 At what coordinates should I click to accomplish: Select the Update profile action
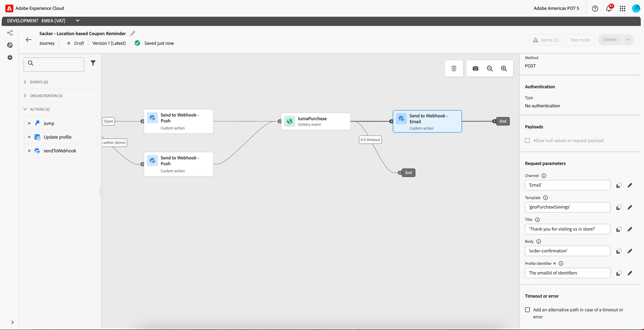(x=60, y=137)
